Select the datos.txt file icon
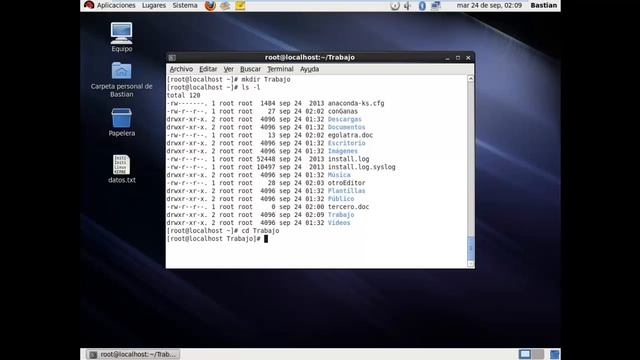Viewport: 640px width, 360px height. click(x=122, y=169)
